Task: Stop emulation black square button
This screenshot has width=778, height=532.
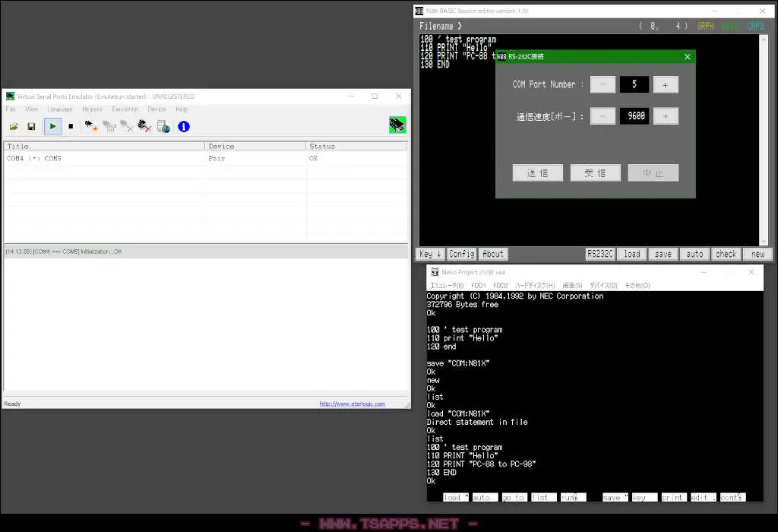Action: (x=71, y=127)
